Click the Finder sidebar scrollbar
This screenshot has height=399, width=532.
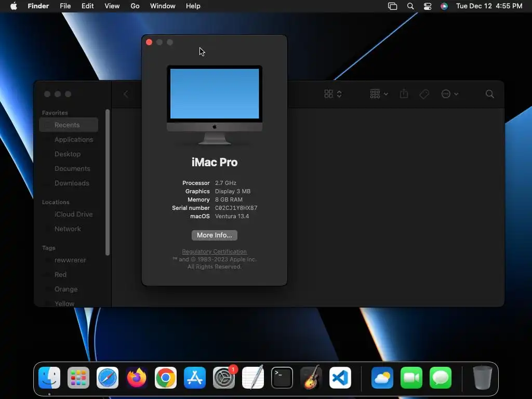(x=108, y=182)
